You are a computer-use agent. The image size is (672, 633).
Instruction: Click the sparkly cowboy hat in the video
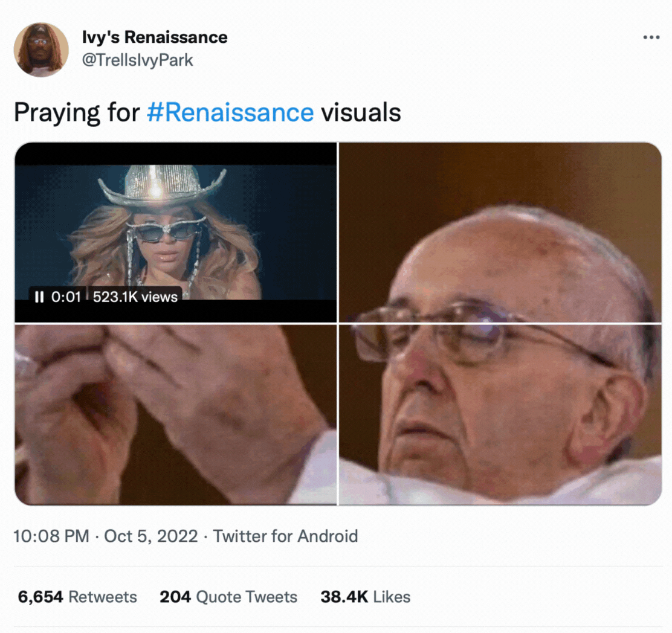coord(162,184)
